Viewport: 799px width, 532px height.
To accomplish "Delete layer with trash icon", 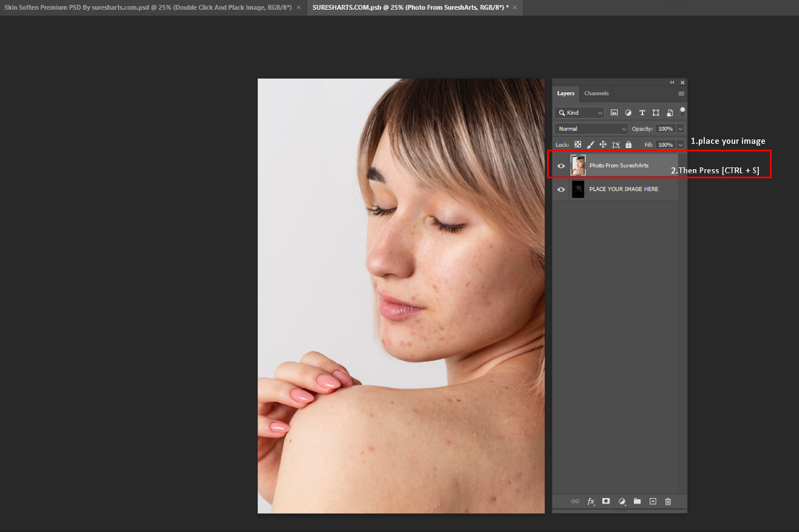I will 668,501.
